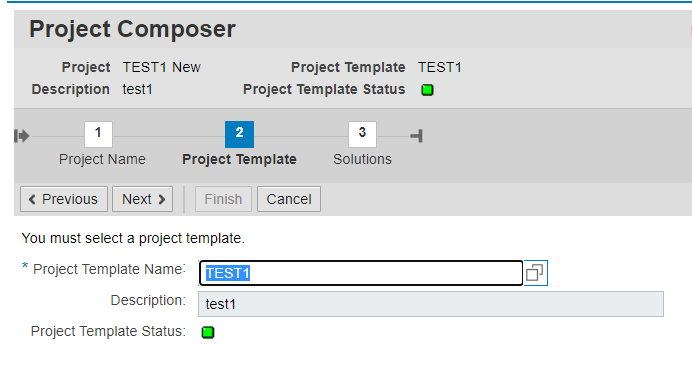
Task: Select step 3 box in the roadmap
Action: [362, 134]
